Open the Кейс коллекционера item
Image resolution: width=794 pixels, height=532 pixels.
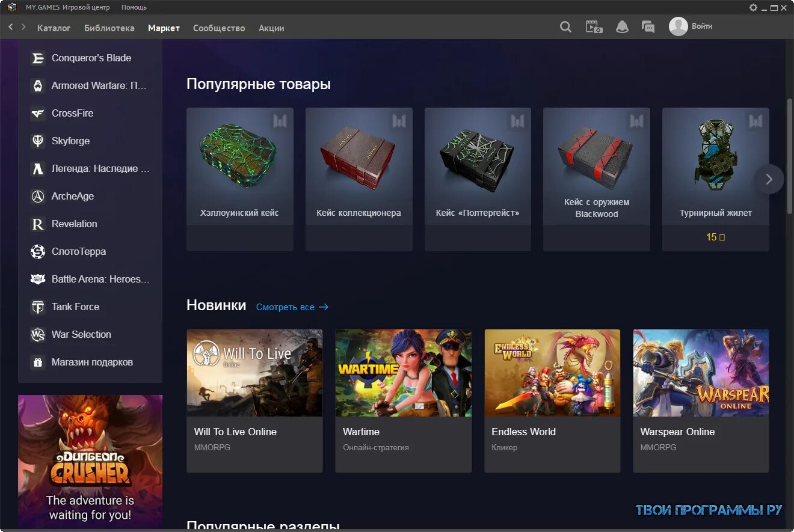point(359,179)
